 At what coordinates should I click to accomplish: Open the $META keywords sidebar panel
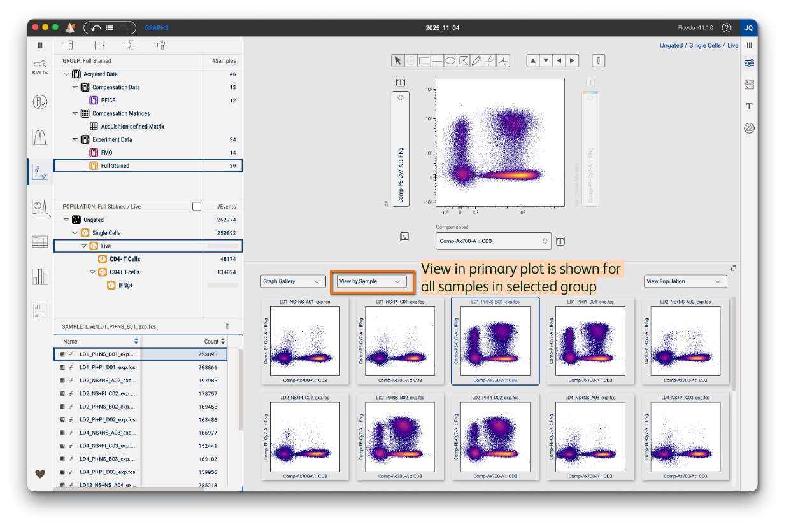coord(40,67)
